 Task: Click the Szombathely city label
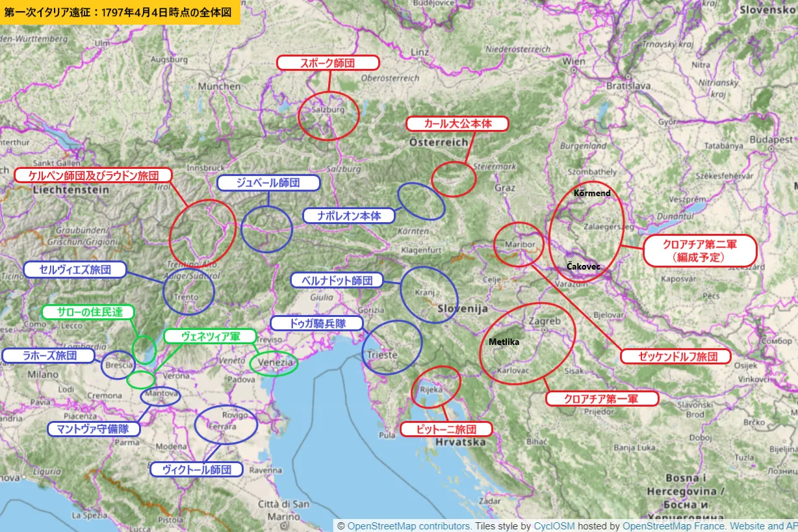click(x=591, y=171)
